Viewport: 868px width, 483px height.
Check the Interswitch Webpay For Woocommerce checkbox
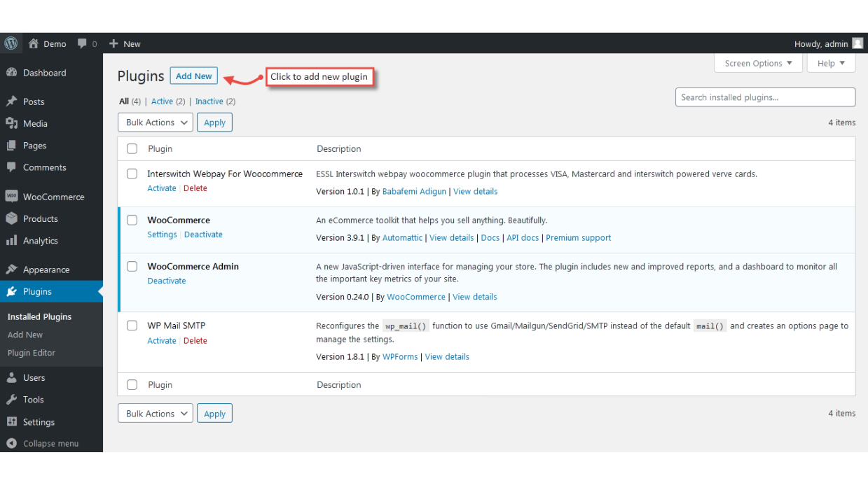click(x=132, y=174)
